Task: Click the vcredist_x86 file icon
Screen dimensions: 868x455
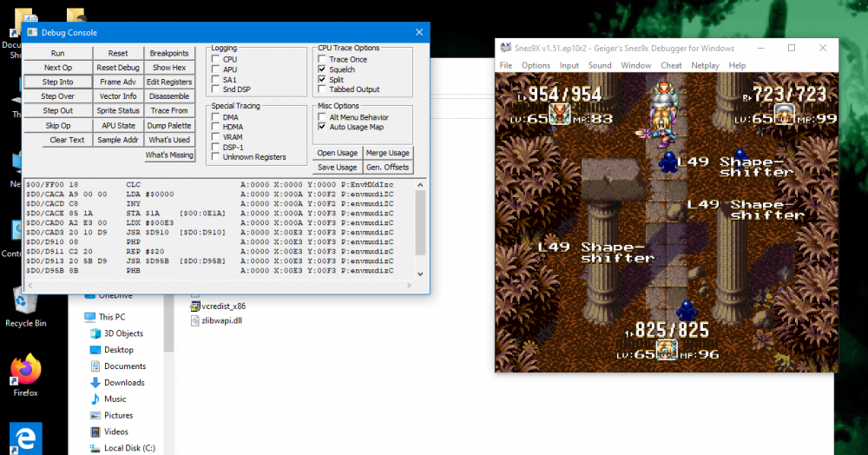Action: 194,307
